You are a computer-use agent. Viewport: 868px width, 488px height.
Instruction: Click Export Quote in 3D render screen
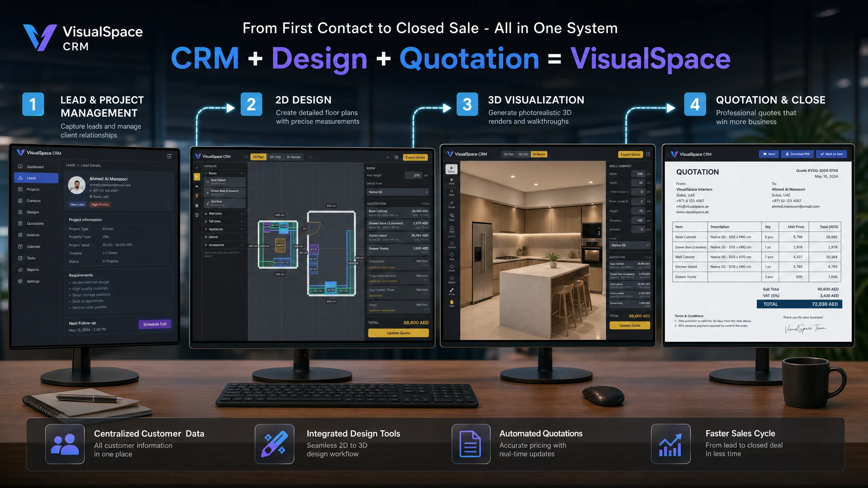point(630,154)
